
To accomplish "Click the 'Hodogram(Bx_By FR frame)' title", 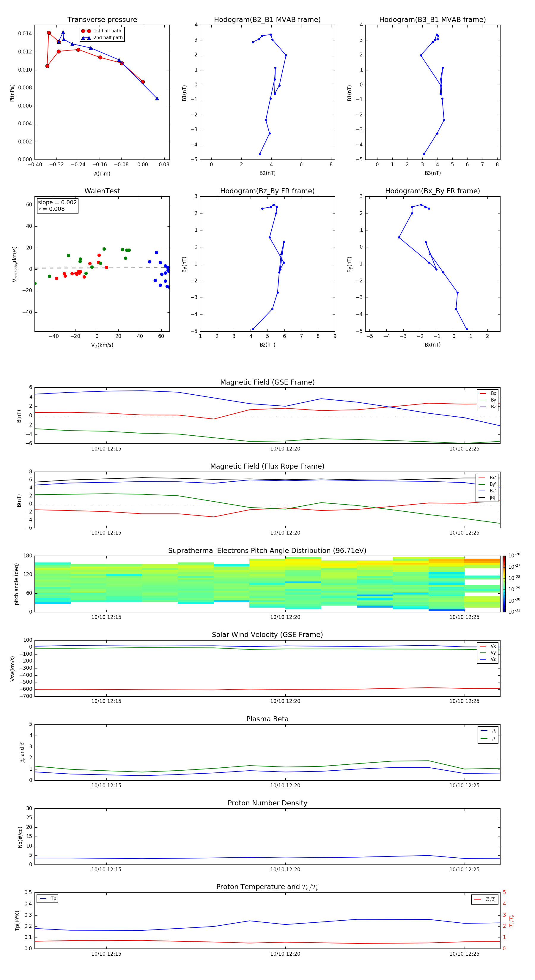I will click(x=432, y=191).
